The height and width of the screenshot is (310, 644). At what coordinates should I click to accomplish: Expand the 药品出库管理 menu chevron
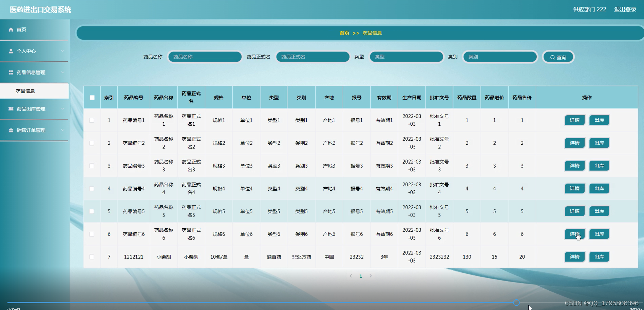[62, 109]
